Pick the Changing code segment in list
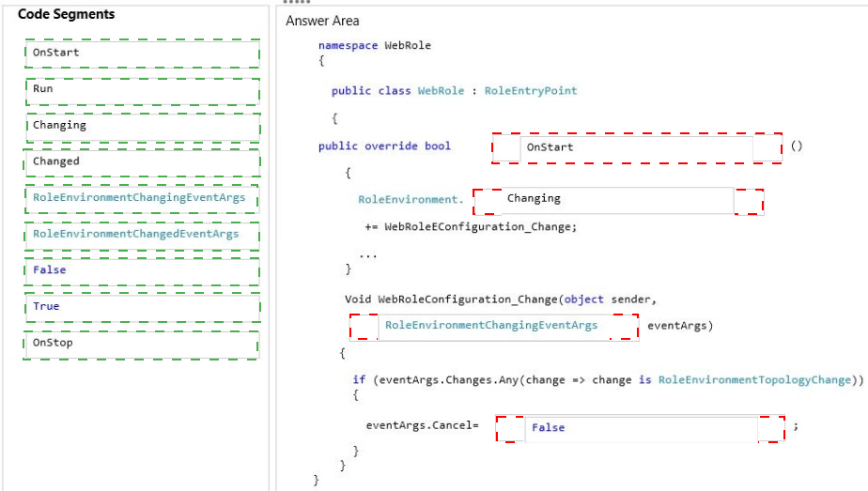This screenshot has height=491, width=868. coord(143,127)
